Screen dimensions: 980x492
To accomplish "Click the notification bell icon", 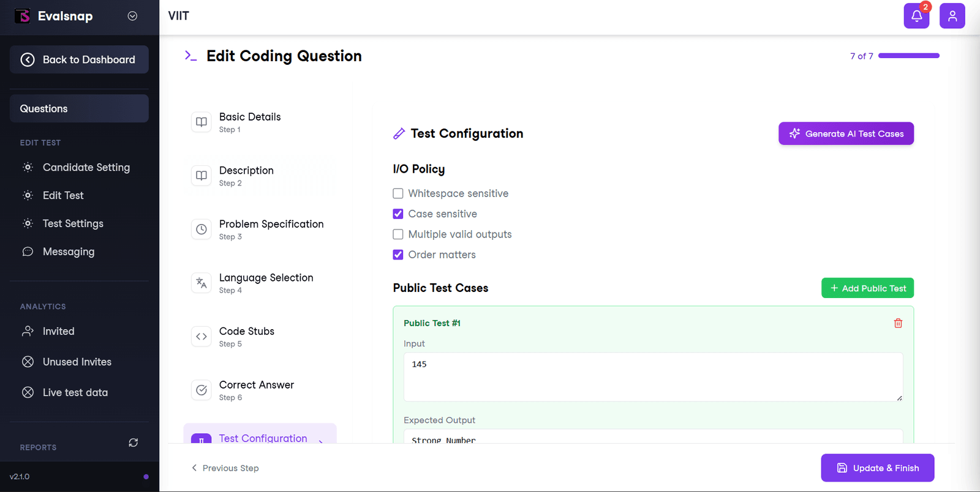I will [916, 16].
